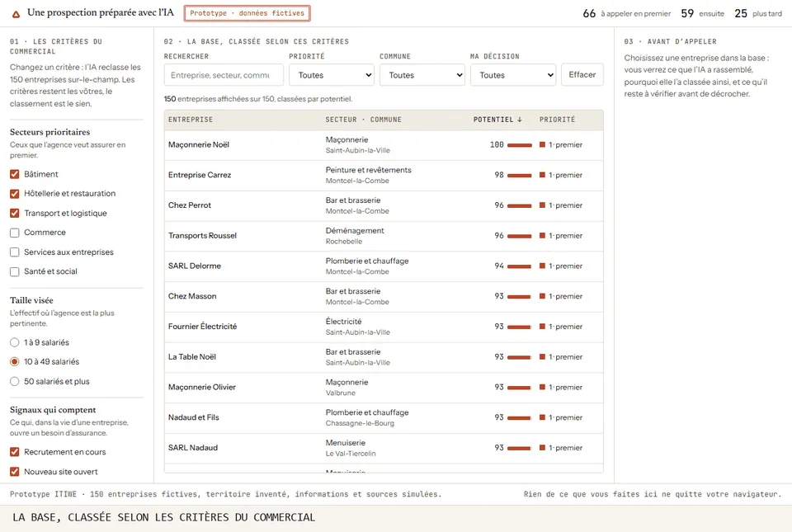The image size is (792, 532).
Task: Click the 66 à appeler en premier counter
Action: click(627, 14)
